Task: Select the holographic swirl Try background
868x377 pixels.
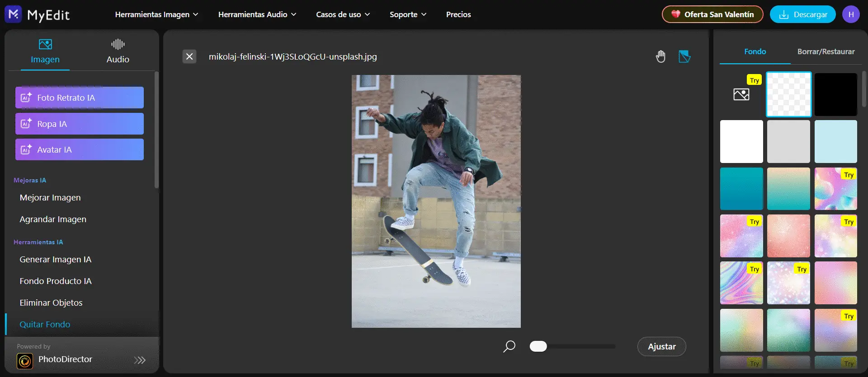Action: (741, 283)
